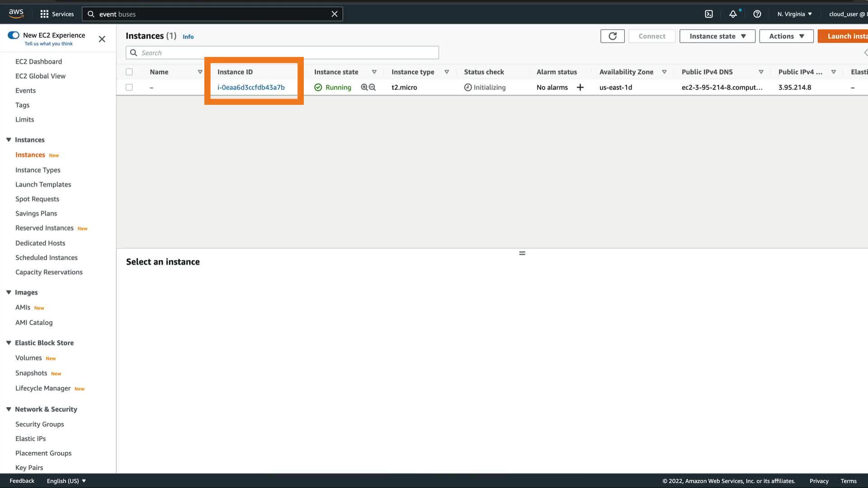Check the select-all instances header checkbox

(x=129, y=72)
